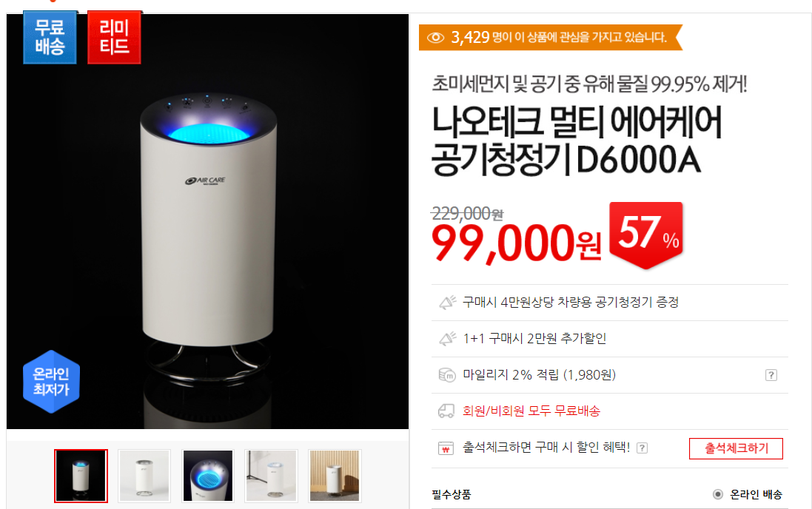The image size is (812, 509).
Task: Click the 회원/비회원 모두 무료배송 link
Action: pyautogui.click(x=531, y=411)
